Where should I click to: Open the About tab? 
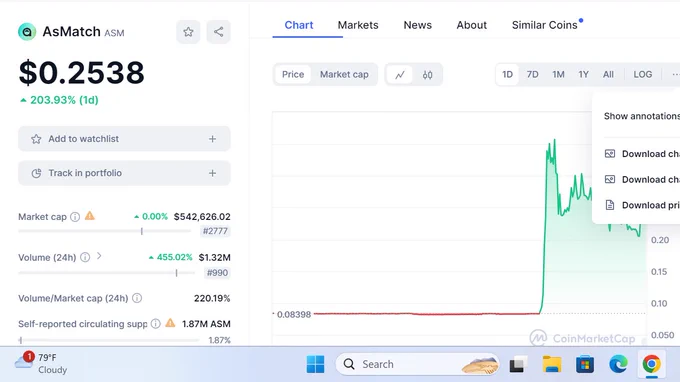point(471,25)
